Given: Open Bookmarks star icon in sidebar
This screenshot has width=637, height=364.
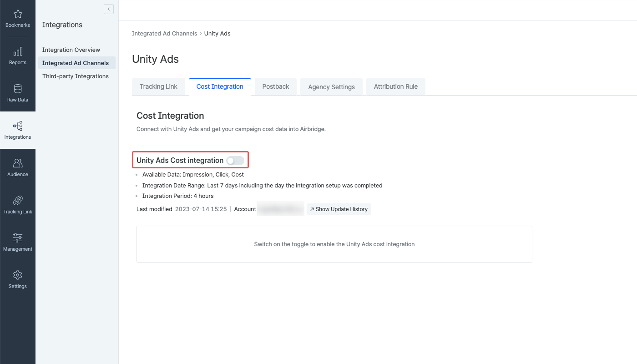Looking at the screenshot, I should coord(18,14).
